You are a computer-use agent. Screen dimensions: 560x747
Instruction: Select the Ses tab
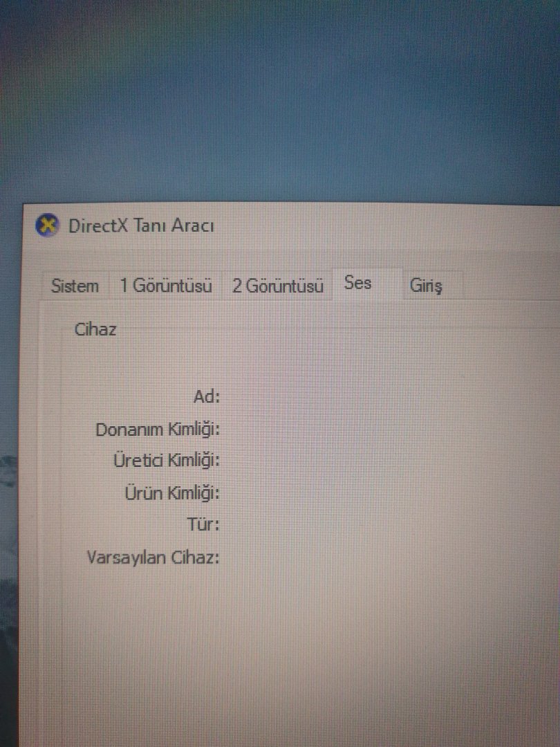click(367, 284)
